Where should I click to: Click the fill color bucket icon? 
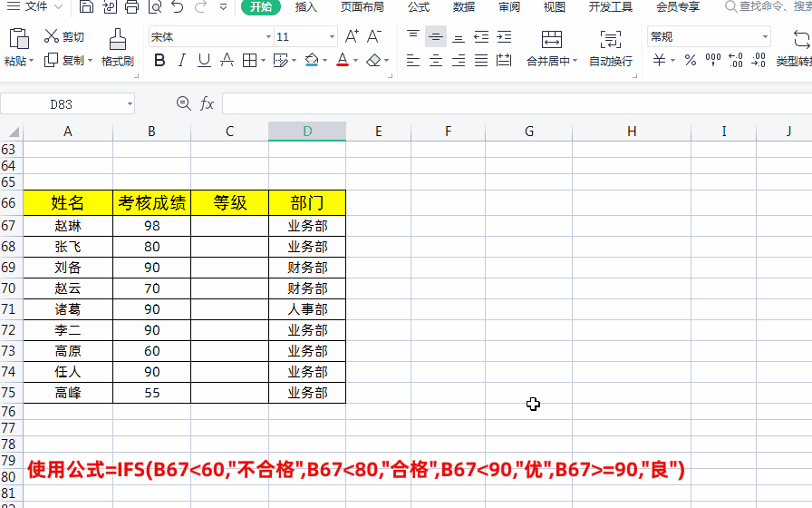tap(311, 60)
